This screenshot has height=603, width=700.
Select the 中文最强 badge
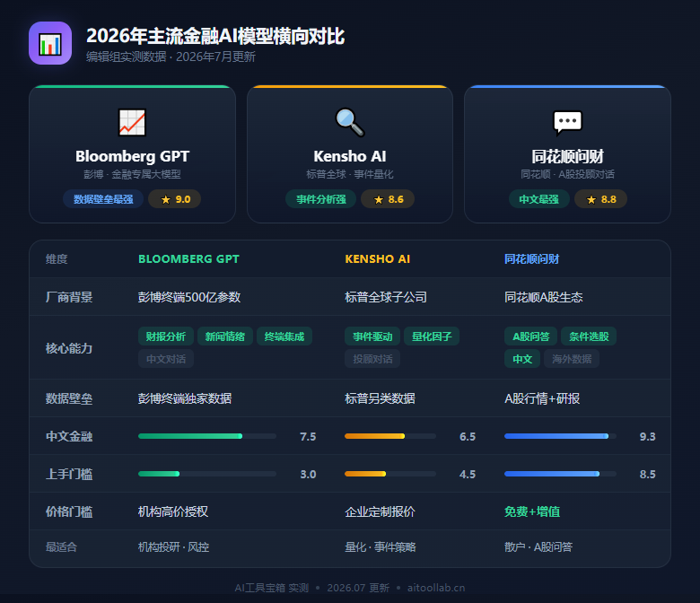coord(538,199)
